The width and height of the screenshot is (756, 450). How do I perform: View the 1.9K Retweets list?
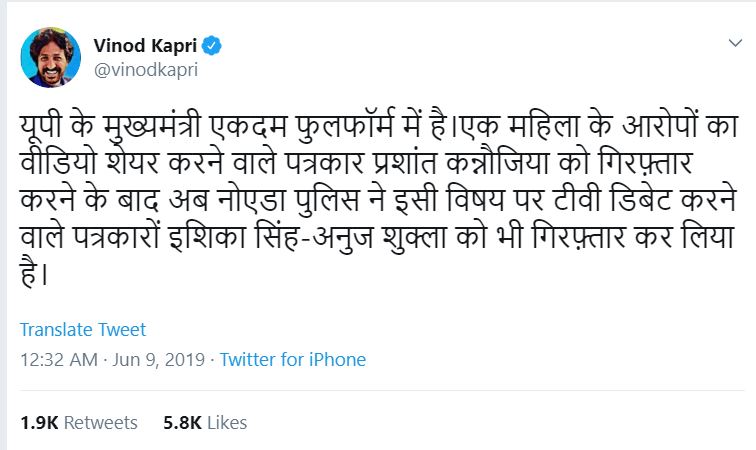(79, 423)
